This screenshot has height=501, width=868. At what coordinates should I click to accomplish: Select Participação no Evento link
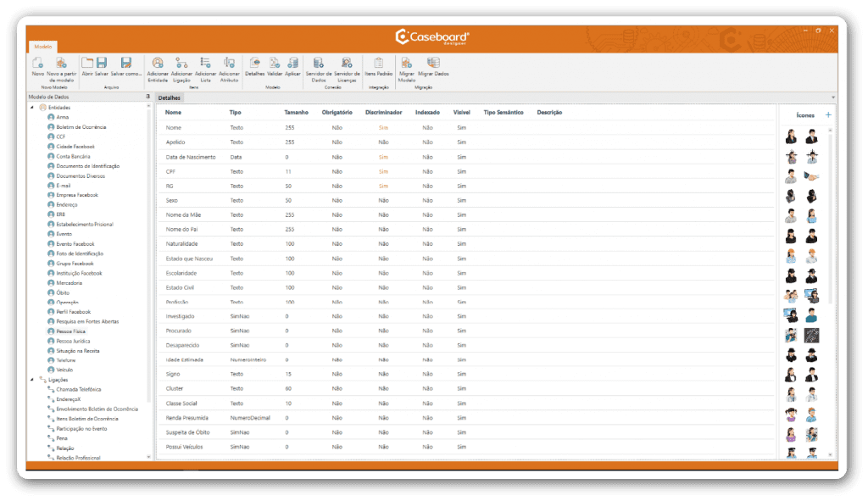click(x=81, y=428)
